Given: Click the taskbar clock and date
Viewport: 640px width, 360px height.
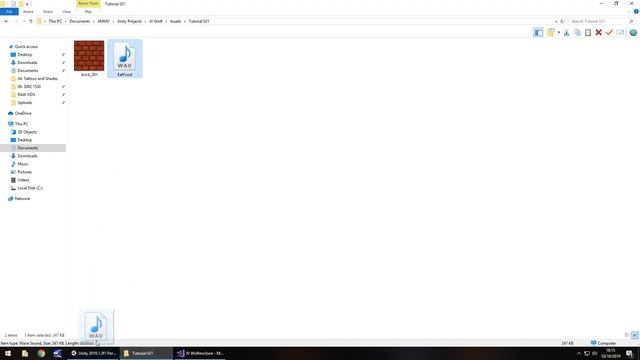Looking at the screenshot, I should (610, 353).
